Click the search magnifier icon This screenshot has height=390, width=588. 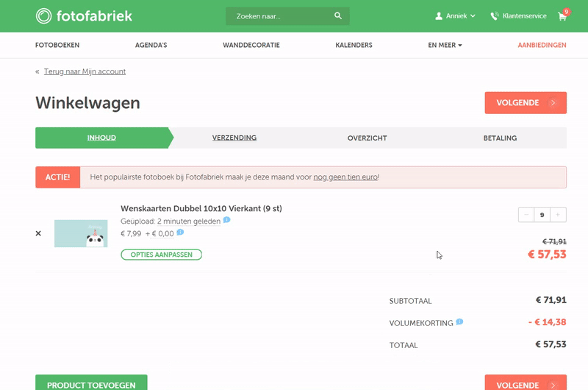[338, 15]
